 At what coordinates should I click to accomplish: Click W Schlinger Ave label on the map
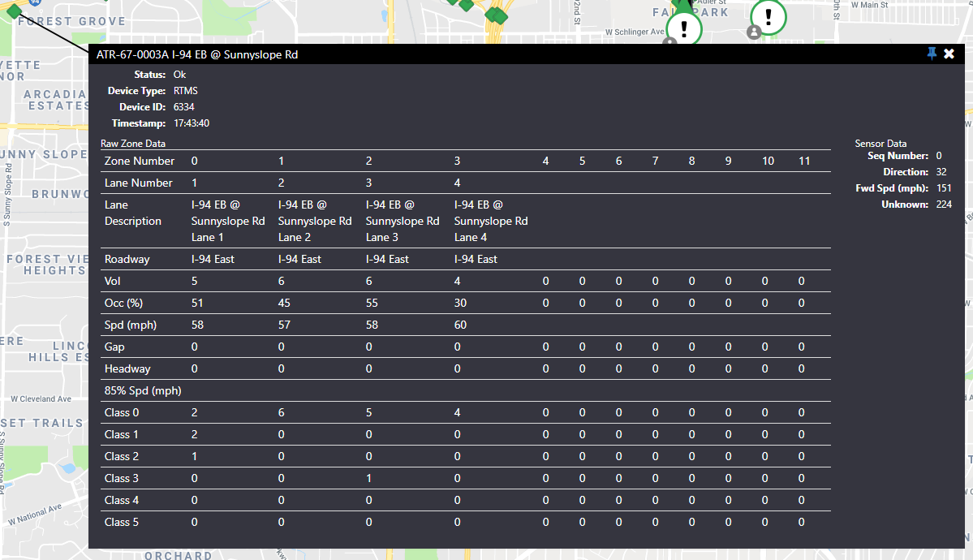(x=635, y=32)
